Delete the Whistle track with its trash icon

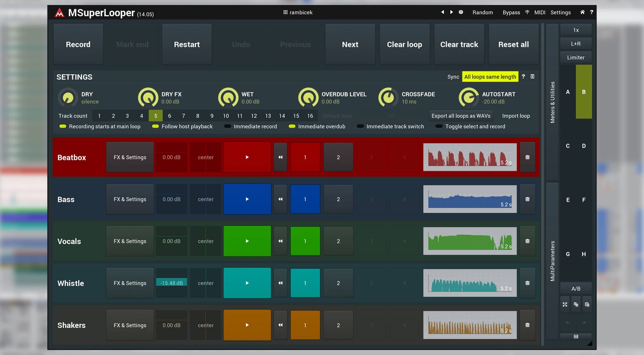(x=527, y=283)
